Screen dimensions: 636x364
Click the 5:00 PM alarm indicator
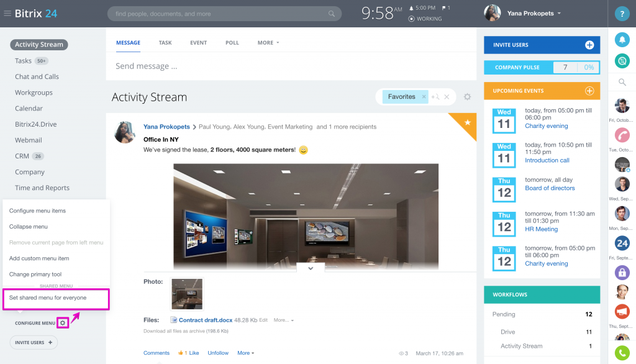422,7
